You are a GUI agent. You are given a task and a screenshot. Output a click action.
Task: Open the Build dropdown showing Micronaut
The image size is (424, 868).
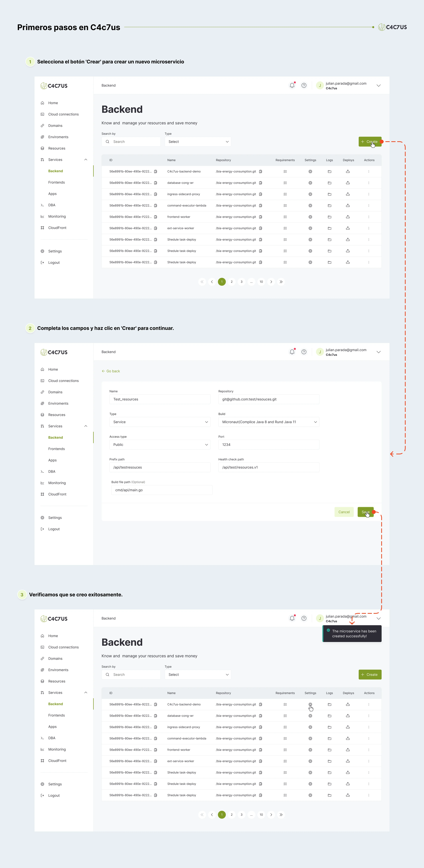pyautogui.click(x=269, y=422)
